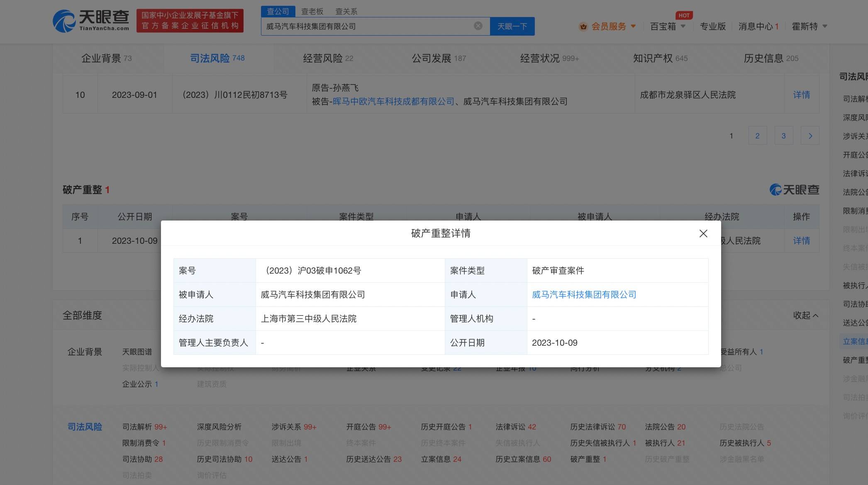
Task: Open 历史立案信息 60
Action: coord(523,459)
